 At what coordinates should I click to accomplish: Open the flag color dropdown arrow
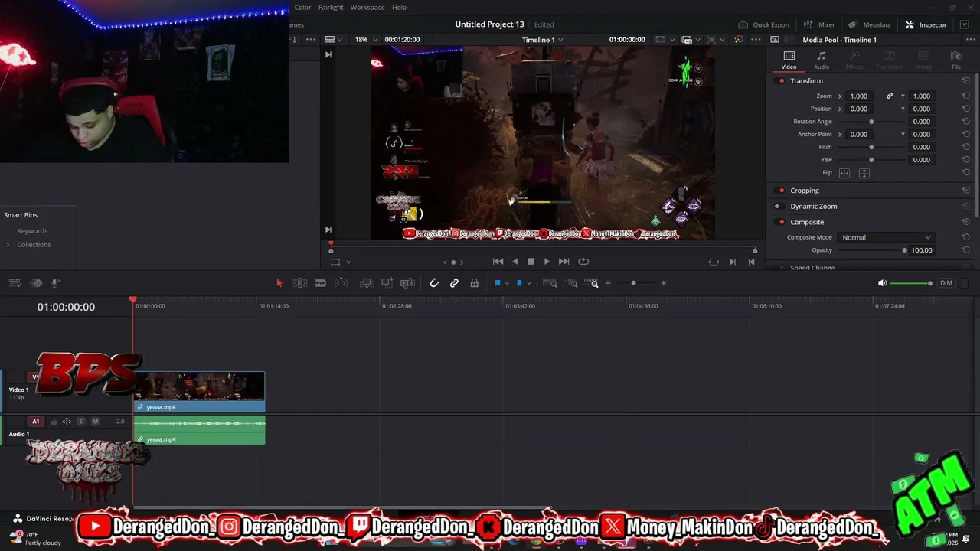tap(507, 284)
